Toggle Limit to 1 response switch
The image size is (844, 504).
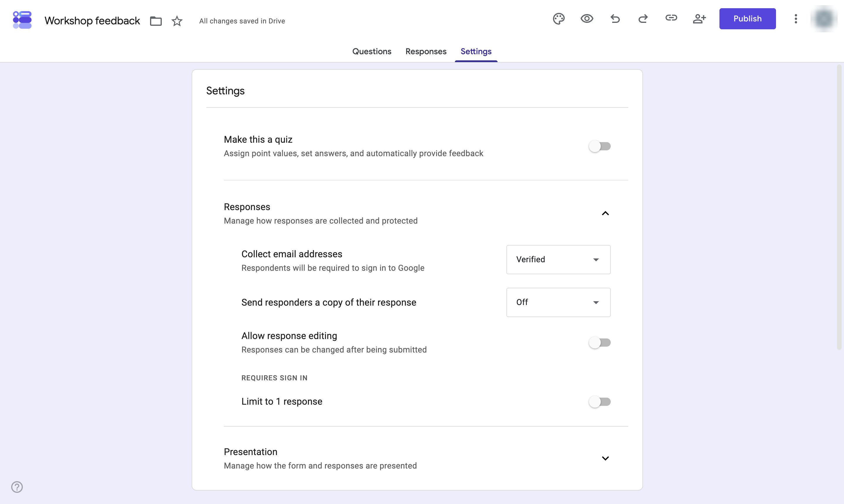[x=600, y=402]
